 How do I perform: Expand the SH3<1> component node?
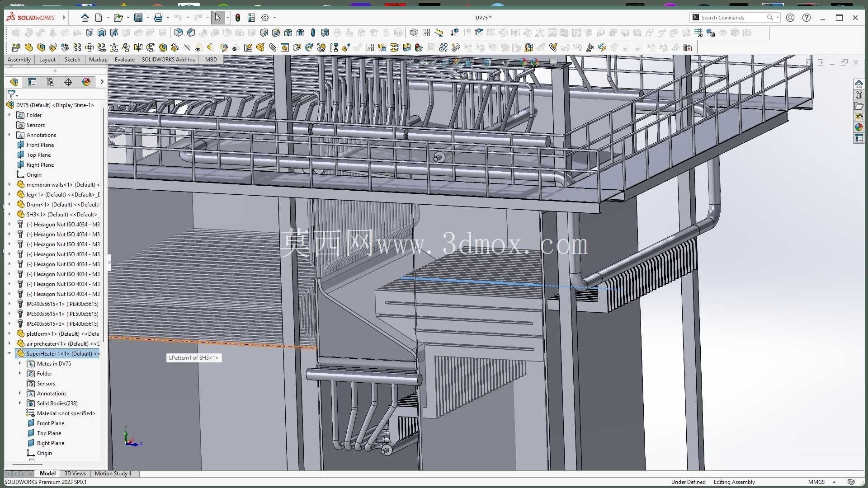coord(9,214)
